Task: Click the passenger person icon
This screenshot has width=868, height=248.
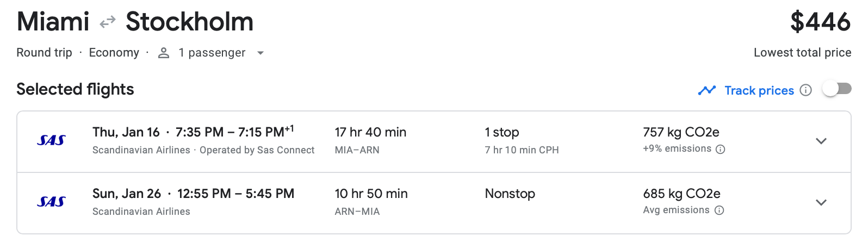Action: tap(164, 53)
